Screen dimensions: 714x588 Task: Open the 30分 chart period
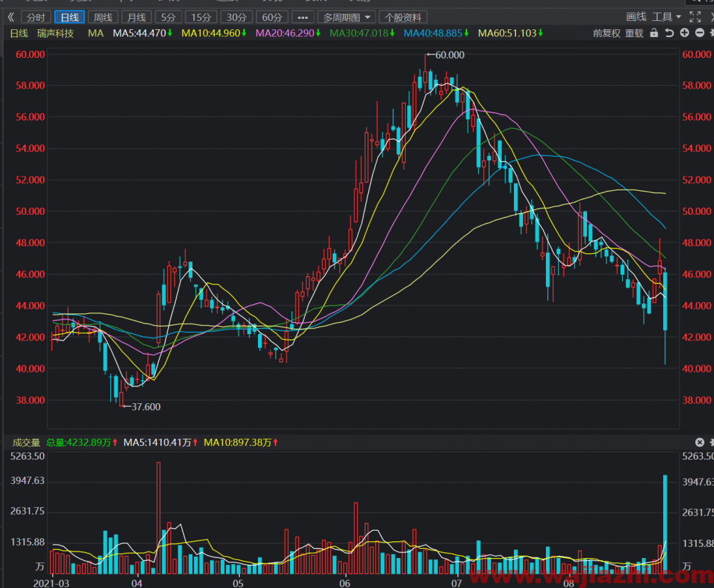point(236,17)
